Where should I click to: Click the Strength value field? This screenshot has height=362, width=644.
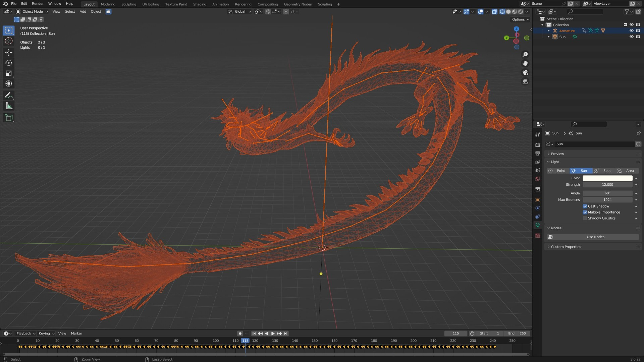tap(607, 185)
